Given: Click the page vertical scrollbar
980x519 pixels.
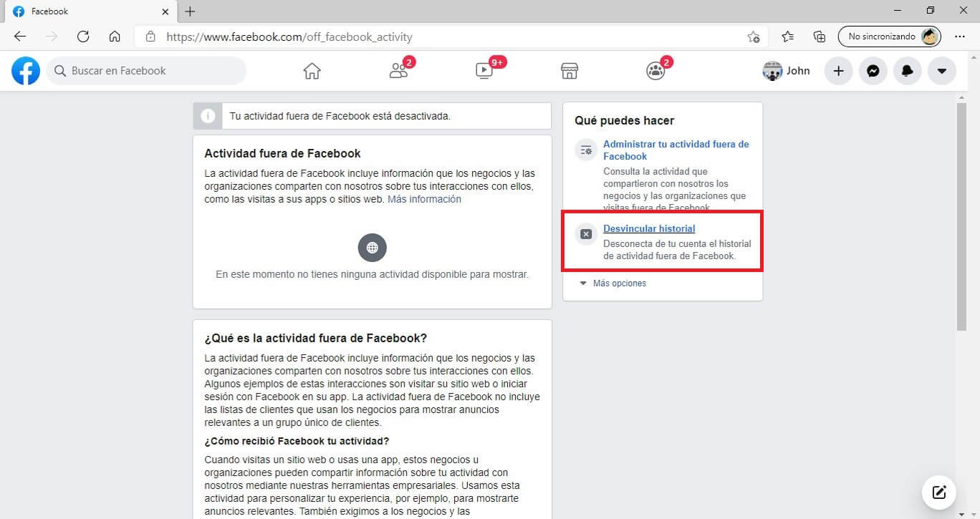Looking at the screenshot, I should pyautogui.click(x=962, y=217).
